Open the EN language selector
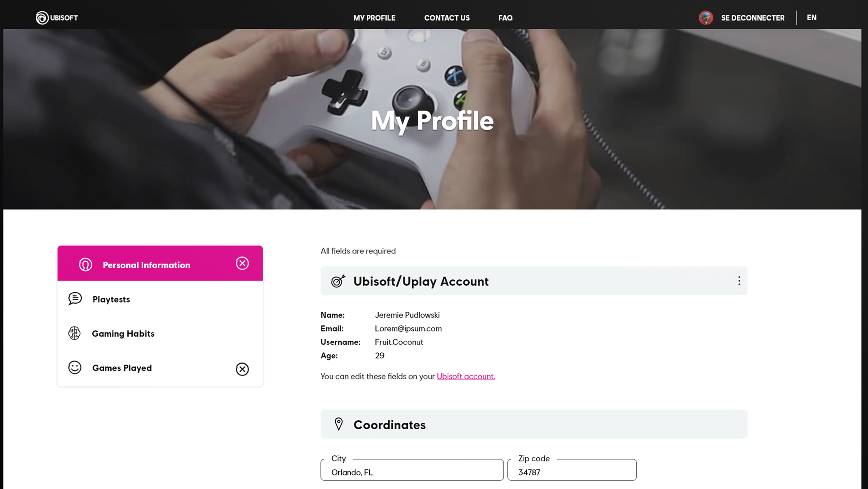This screenshot has width=868, height=489. click(x=812, y=18)
